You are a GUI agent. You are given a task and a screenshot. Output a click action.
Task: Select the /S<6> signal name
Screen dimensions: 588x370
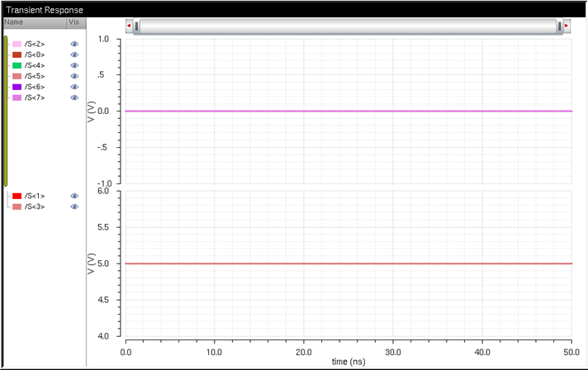coord(35,87)
